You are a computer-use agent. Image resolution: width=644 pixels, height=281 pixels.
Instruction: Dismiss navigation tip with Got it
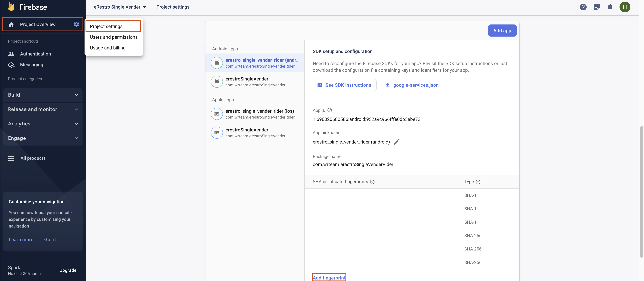pyautogui.click(x=50, y=239)
